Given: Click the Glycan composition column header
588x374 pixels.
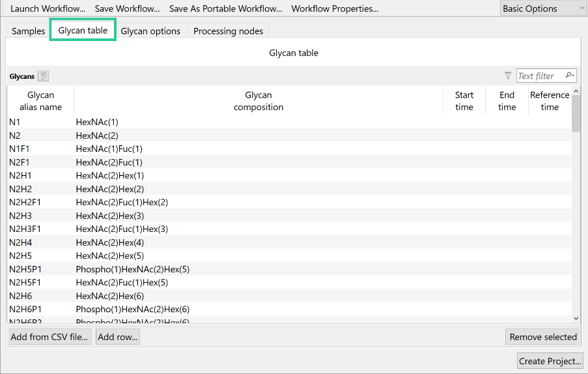Looking at the screenshot, I should pos(259,101).
